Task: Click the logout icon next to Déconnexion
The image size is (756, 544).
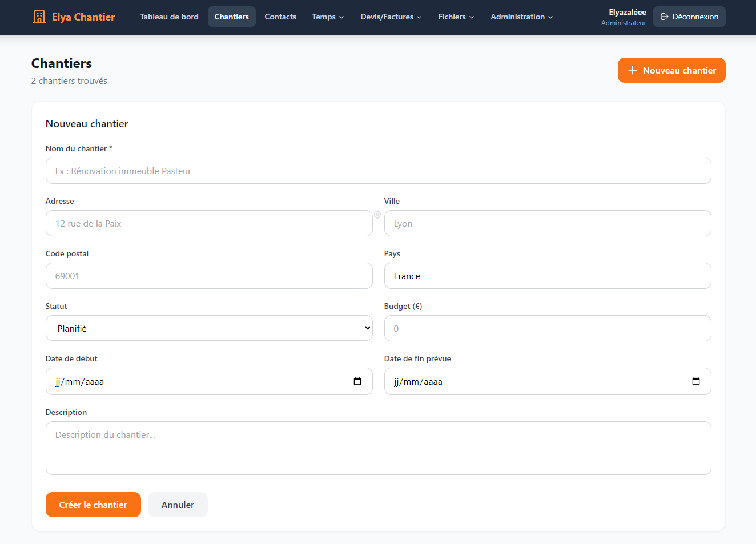Action: tap(664, 17)
